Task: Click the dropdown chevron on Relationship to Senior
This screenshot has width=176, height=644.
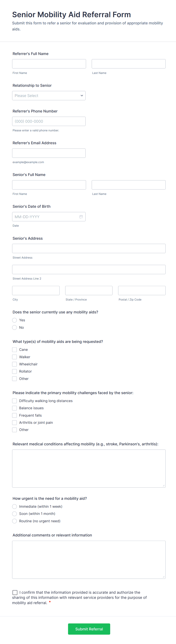Action: (82, 95)
